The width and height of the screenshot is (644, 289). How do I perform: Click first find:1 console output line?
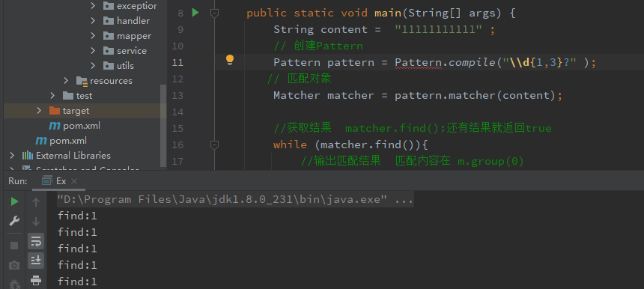[x=77, y=216]
